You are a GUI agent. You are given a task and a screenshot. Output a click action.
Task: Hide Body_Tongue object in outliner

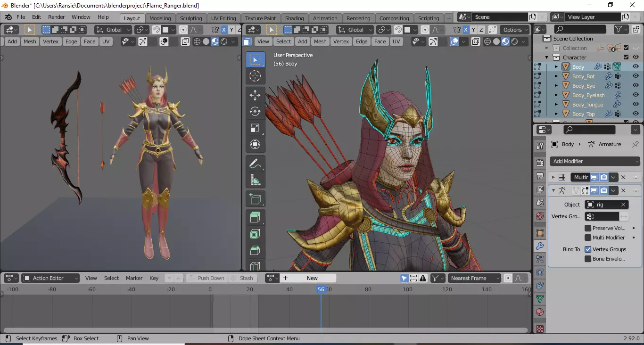click(636, 105)
